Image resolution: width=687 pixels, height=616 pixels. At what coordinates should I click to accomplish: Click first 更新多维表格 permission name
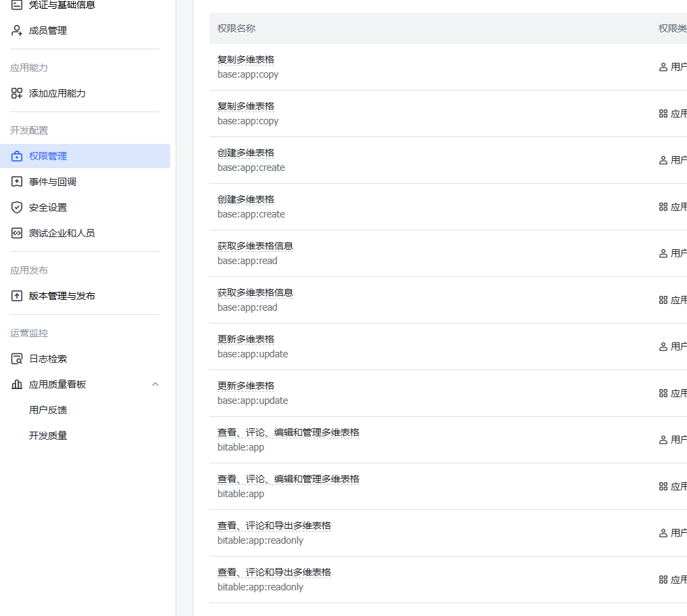tap(245, 339)
